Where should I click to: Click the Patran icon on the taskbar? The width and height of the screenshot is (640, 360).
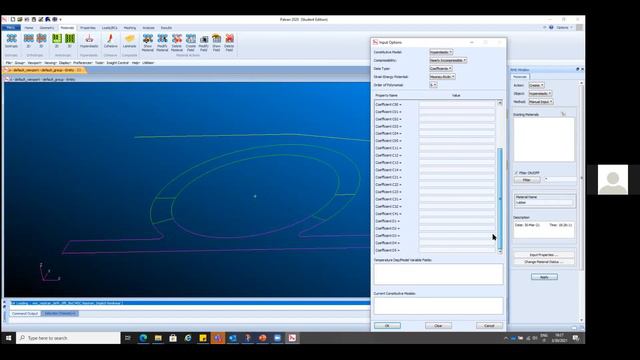[292, 338]
